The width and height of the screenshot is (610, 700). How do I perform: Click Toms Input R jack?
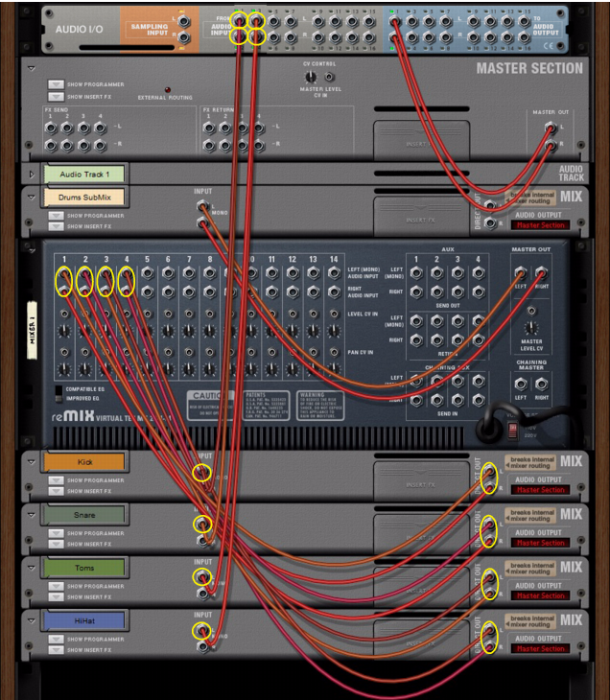pos(202,594)
